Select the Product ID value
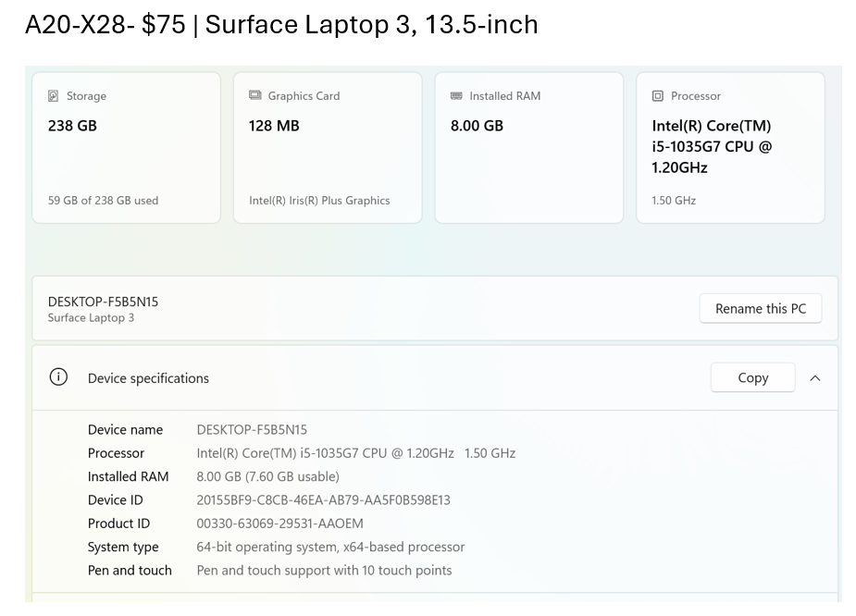The image size is (856, 616). point(279,524)
